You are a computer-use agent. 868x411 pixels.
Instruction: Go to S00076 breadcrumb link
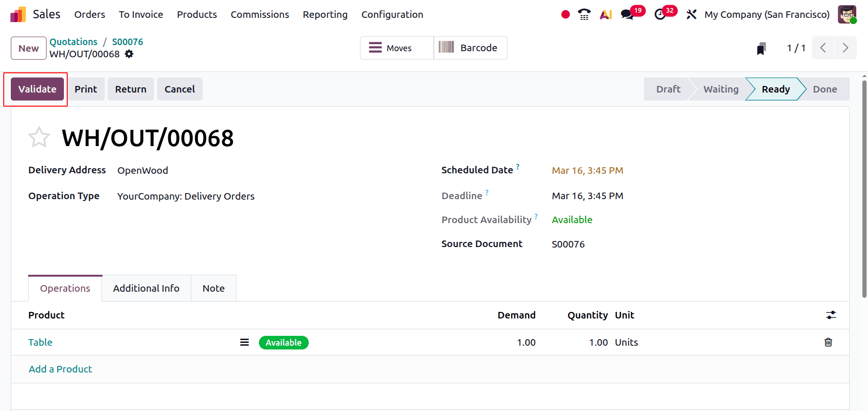pyautogui.click(x=127, y=42)
